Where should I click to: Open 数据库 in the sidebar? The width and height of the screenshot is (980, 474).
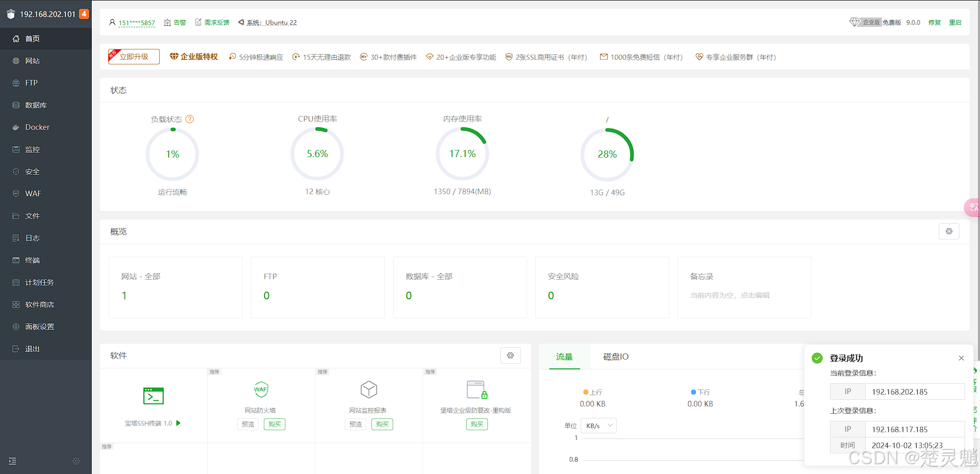coord(46,105)
